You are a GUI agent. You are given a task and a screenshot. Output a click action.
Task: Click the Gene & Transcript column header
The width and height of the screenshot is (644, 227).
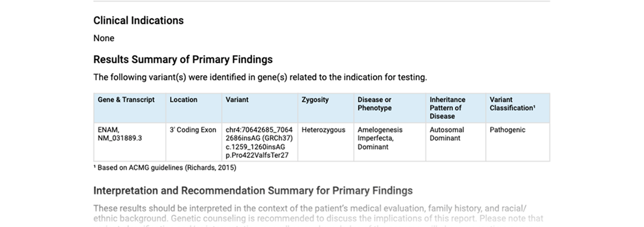click(x=126, y=100)
